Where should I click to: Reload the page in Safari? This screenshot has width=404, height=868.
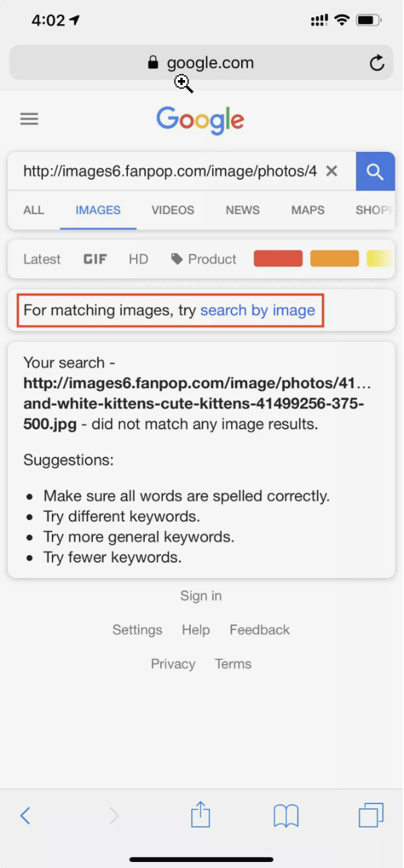tap(377, 63)
